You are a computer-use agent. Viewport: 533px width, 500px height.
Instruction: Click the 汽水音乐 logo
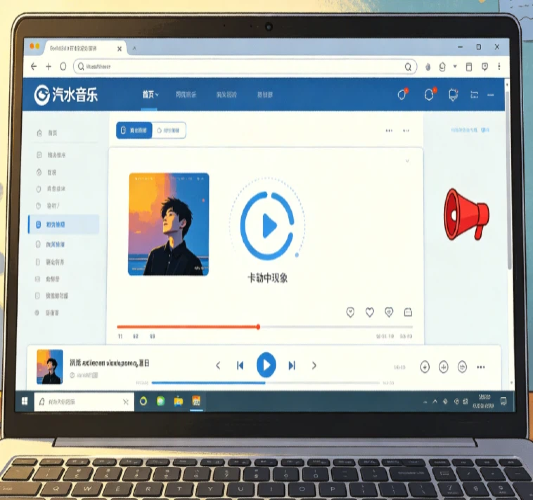click(x=66, y=95)
